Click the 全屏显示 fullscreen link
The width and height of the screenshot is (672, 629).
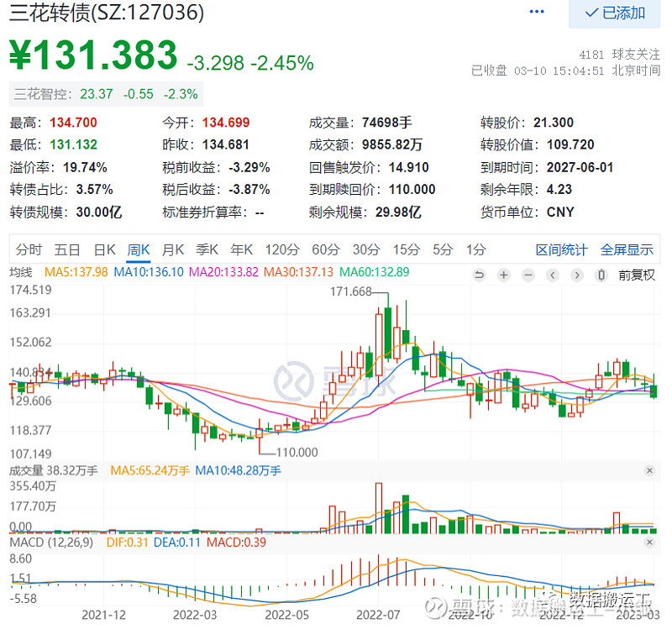tap(627, 249)
